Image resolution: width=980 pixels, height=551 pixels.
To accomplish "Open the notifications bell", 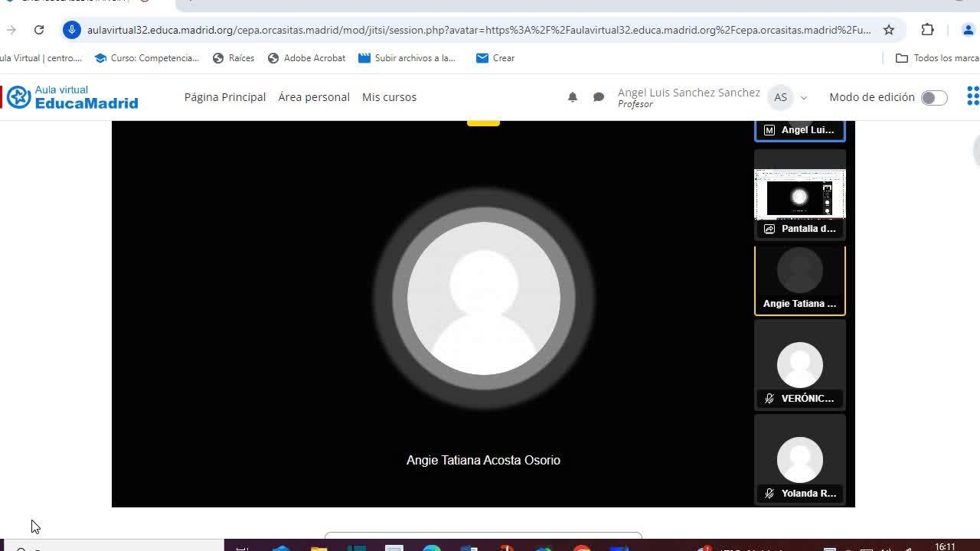I will tap(573, 97).
